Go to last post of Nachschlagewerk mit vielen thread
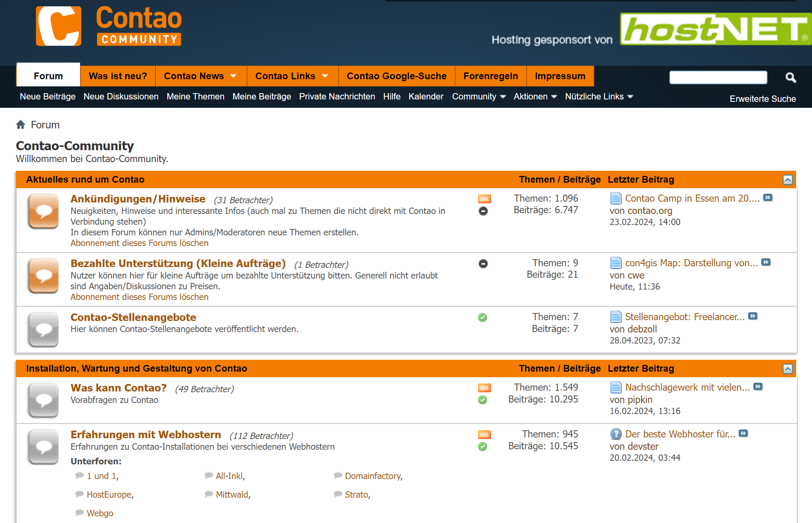The image size is (812, 523). 758,387
